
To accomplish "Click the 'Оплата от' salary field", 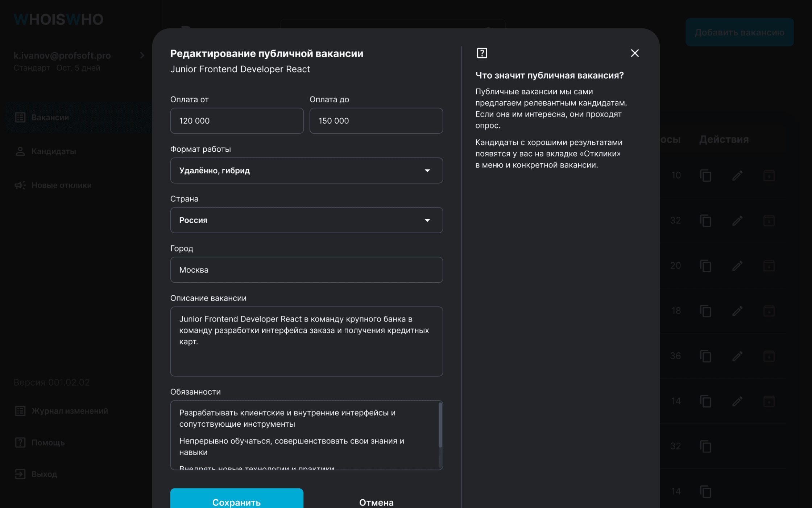I will pos(237,121).
